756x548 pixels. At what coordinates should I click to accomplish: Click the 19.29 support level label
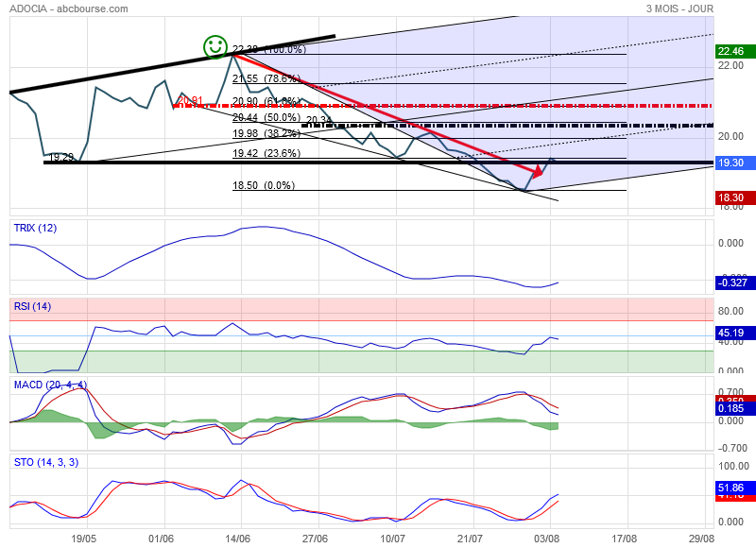pos(61,157)
